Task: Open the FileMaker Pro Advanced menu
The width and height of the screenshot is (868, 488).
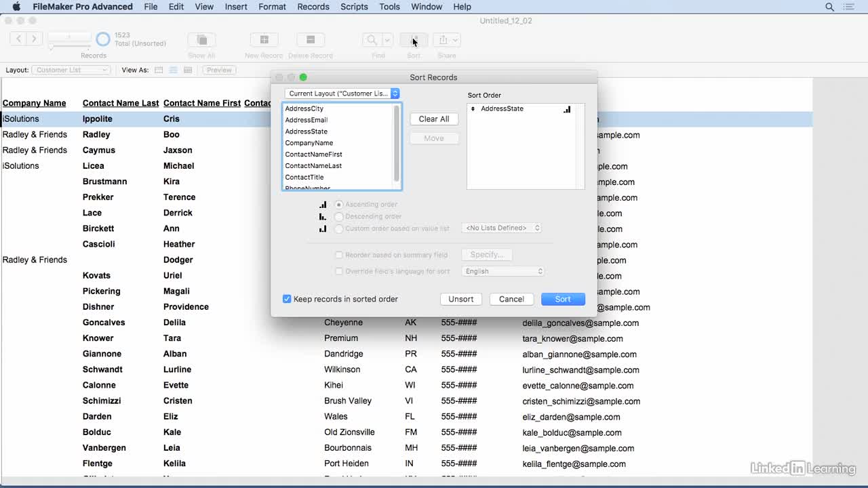Action: click(83, 7)
